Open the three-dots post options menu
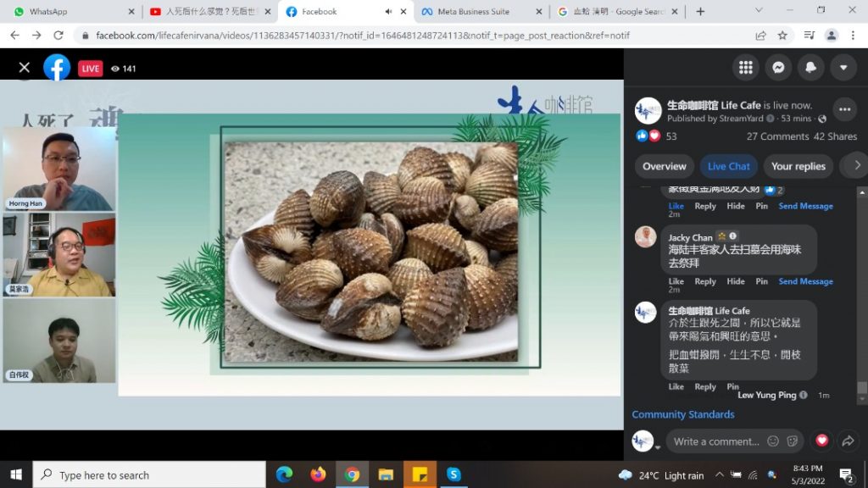Viewport: 868px width, 488px height. pos(844,109)
